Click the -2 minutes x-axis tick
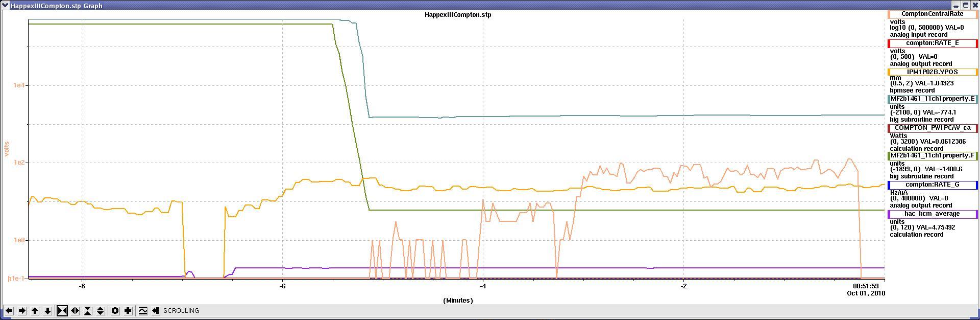The width and height of the screenshot is (980, 320). pyautogui.click(x=683, y=286)
